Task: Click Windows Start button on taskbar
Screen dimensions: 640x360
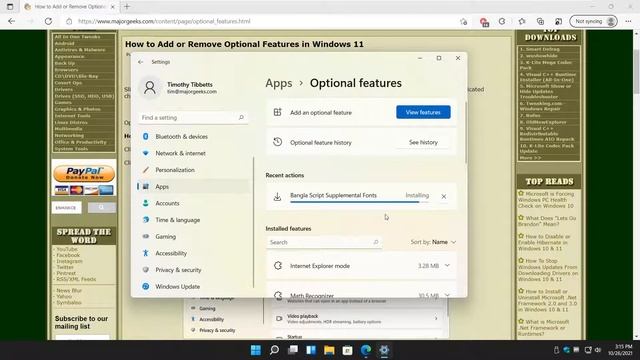Action: coord(256,350)
